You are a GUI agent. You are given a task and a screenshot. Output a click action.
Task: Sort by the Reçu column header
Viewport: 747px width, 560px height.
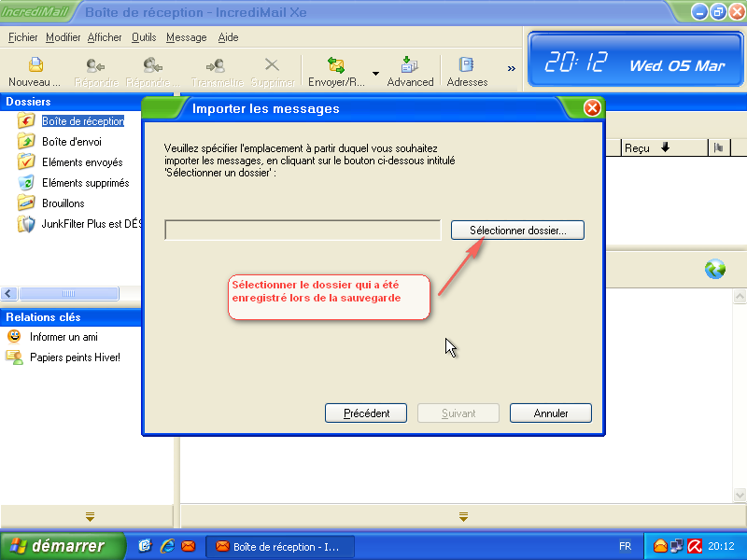[664, 148]
